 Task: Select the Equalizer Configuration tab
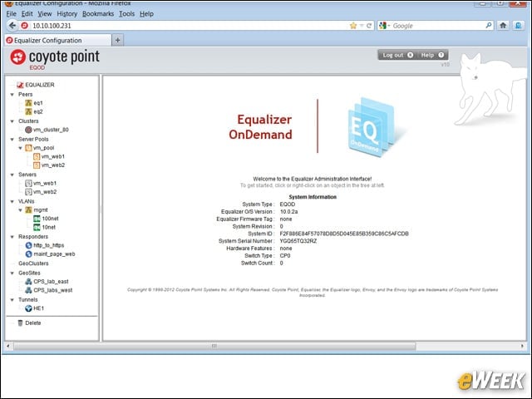pos(57,41)
